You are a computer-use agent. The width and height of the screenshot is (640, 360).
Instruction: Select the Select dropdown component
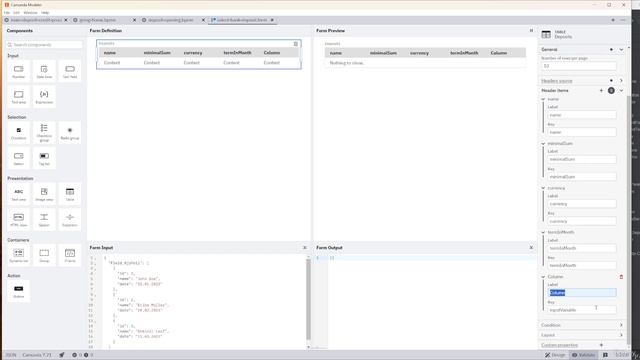18,158
